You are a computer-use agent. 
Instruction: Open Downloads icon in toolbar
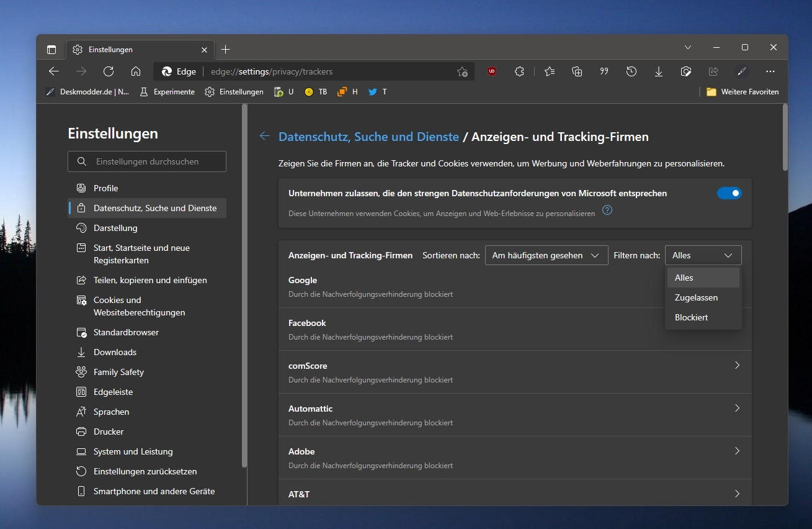coord(659,71)
